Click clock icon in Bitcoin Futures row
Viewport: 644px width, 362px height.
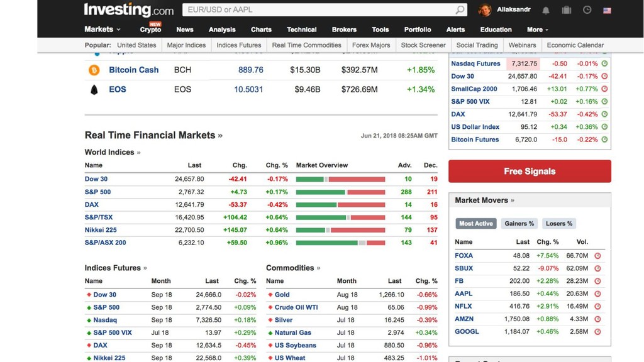point(604,140)
